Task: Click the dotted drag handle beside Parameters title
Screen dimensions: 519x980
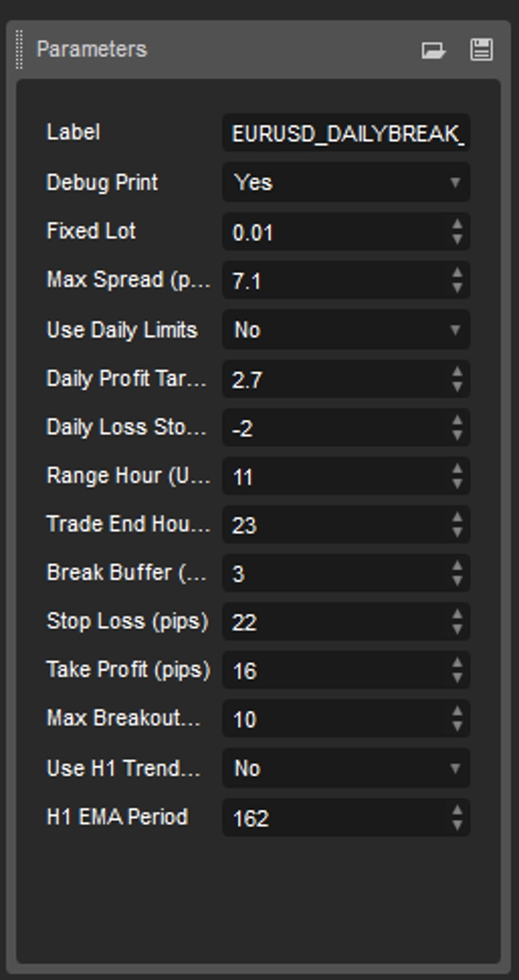Action: point(19,49)
